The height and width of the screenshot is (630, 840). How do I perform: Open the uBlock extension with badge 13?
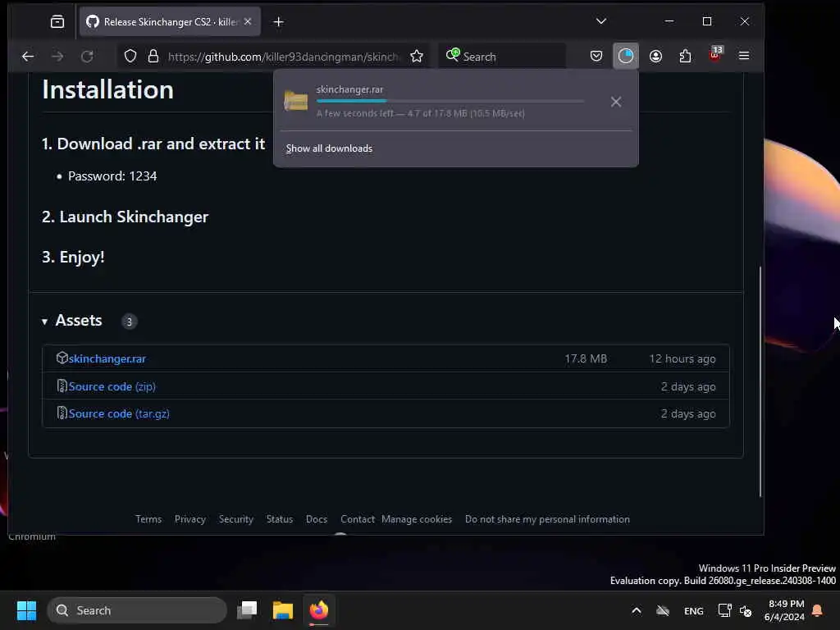tap(715, 55)
